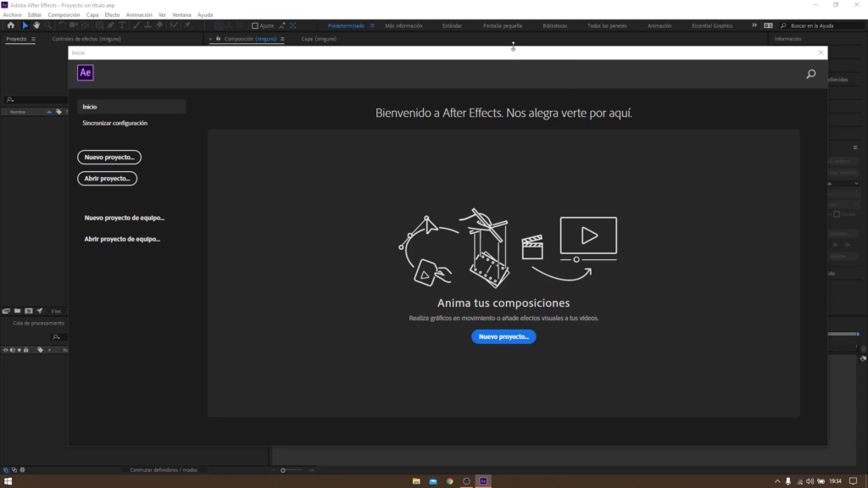Viewport: 868px width, 488px height.
Task: Open Chrome from Windows taskbar
Action: [x=449, y=481]
